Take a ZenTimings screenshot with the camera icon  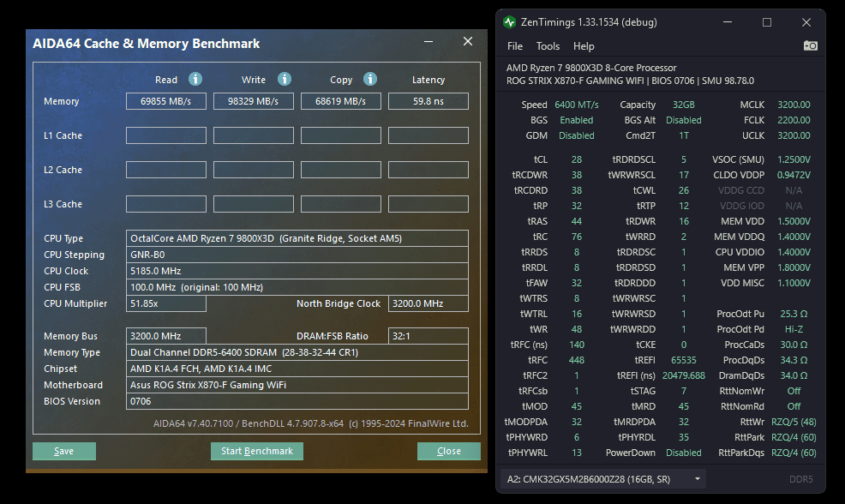point(810,45)
